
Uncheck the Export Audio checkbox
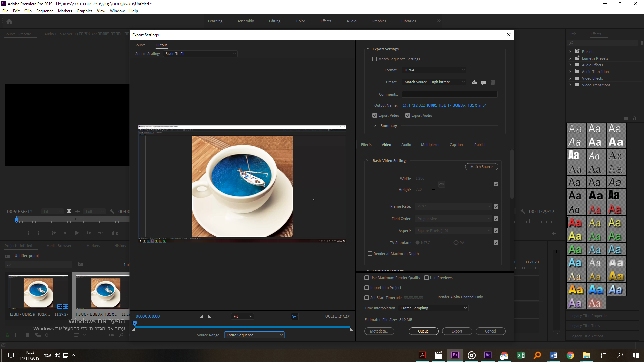pos(408,115)
